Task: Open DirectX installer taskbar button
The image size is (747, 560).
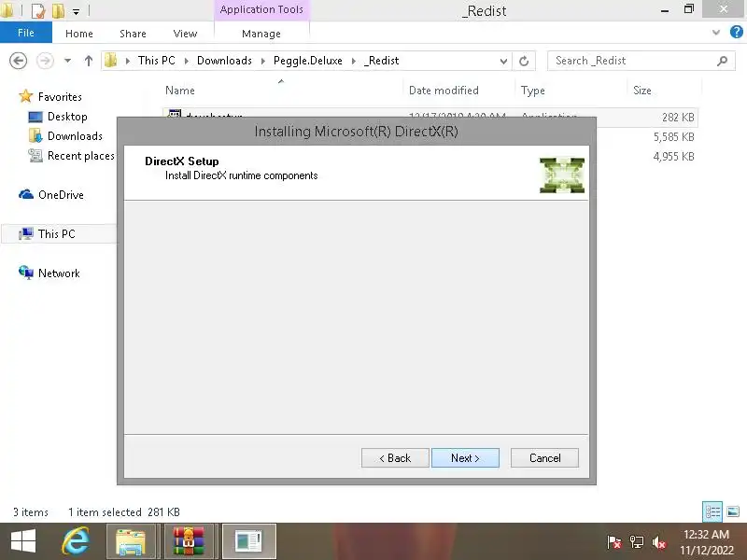Action: [x=248, y=541]
